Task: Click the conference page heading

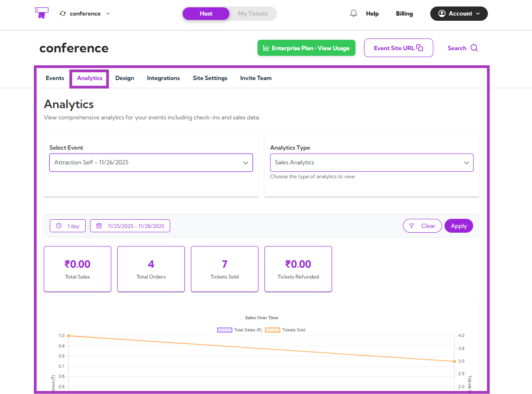Action: coord(74,48)
